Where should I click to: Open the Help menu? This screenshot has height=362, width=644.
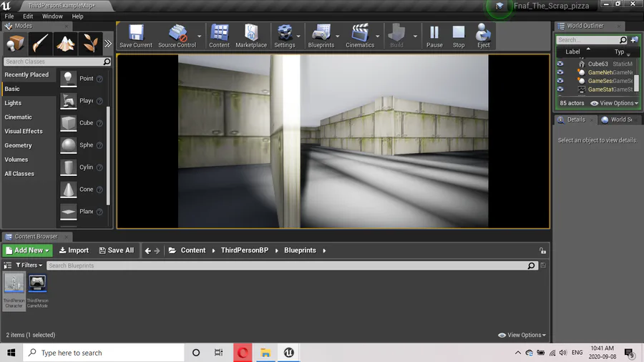tap(77, 16)
